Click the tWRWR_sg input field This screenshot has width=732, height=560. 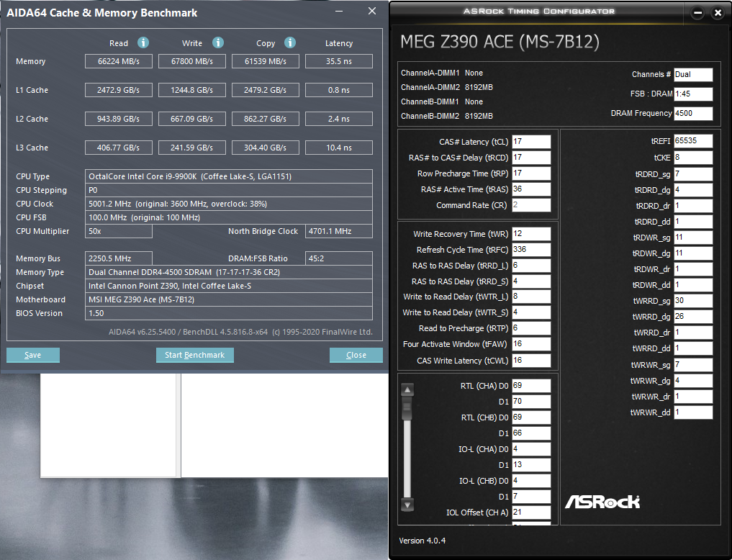pyautogui.click(x=693, y=365)
